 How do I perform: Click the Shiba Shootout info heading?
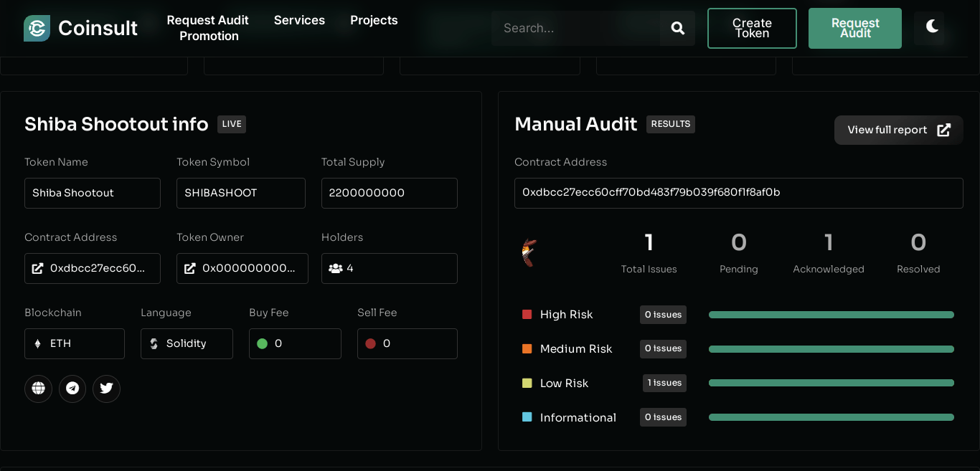point(116,124)
